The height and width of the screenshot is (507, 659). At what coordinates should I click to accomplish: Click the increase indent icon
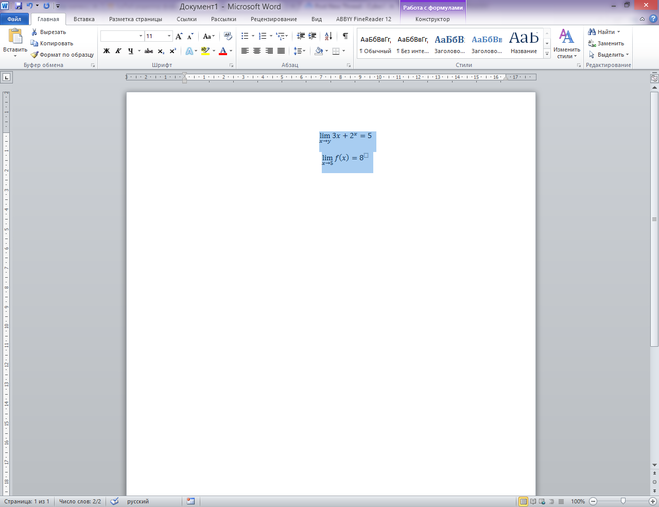[x=312, y=36]
